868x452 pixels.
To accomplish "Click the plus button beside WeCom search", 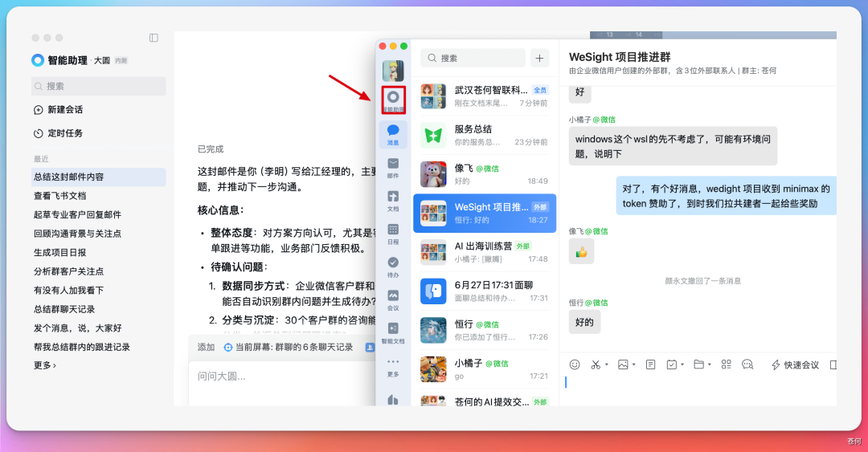I will [540, 58].
